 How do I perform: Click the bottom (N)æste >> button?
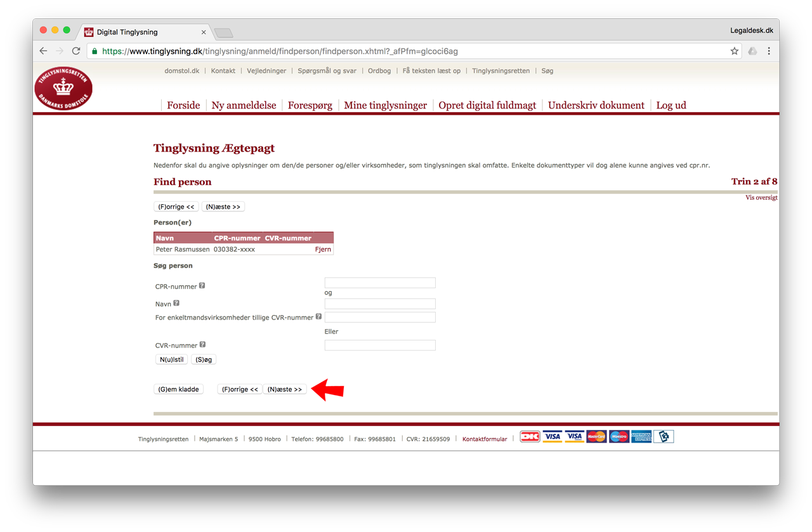[x=285, y=389]
